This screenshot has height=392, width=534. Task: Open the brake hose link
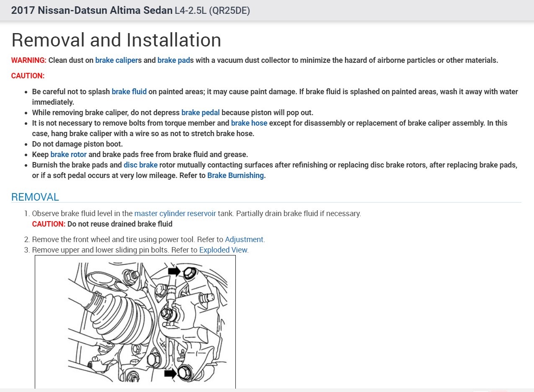tap(249, 123)
